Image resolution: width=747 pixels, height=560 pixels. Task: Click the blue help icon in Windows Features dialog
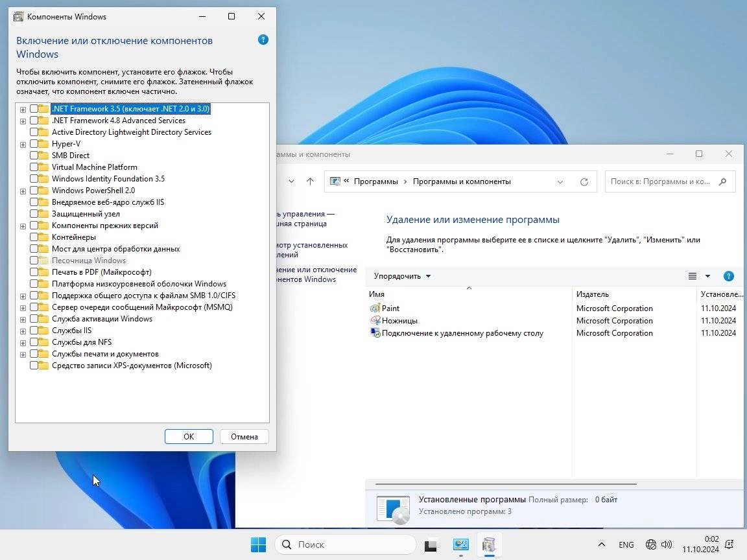[263, 40]
